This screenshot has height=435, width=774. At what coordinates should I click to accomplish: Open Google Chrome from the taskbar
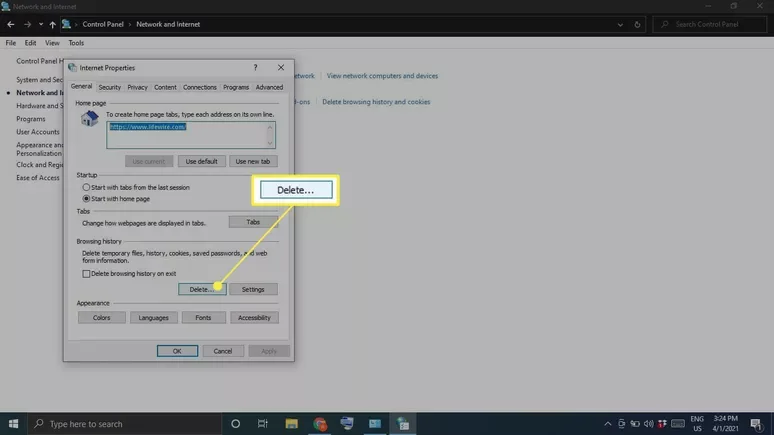[320, 424]
